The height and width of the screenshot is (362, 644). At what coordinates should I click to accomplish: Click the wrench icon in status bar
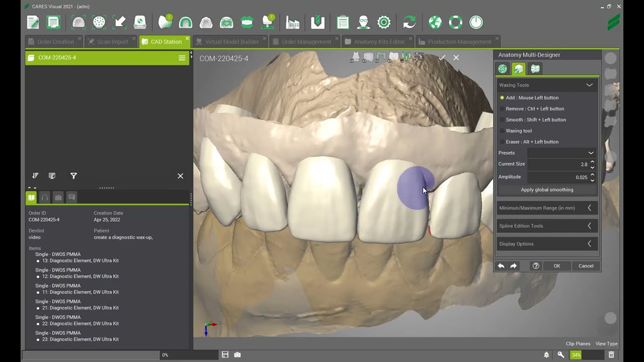pyautogui.click(x=561, y=355)
